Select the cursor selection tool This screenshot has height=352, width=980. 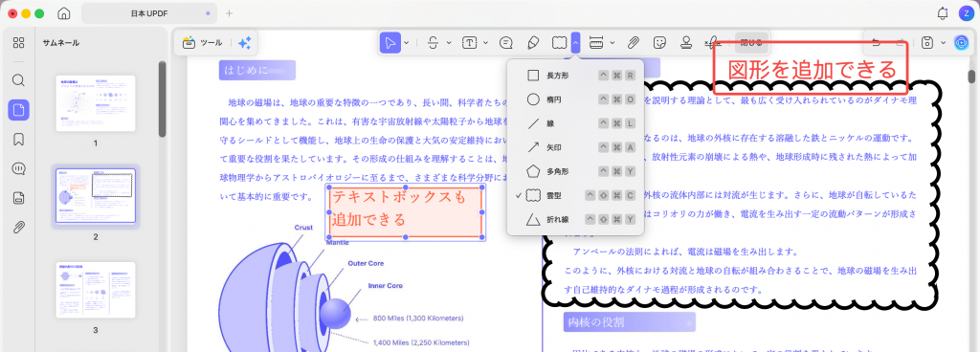pos(390,42)
